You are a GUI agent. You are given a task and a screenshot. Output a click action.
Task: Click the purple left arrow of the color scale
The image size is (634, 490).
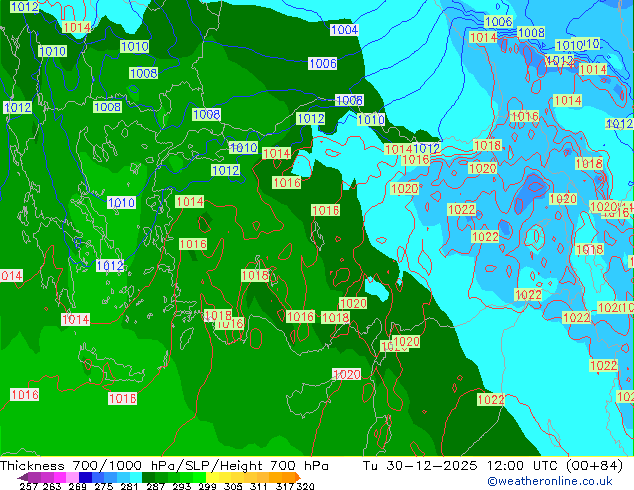(23, 477)
